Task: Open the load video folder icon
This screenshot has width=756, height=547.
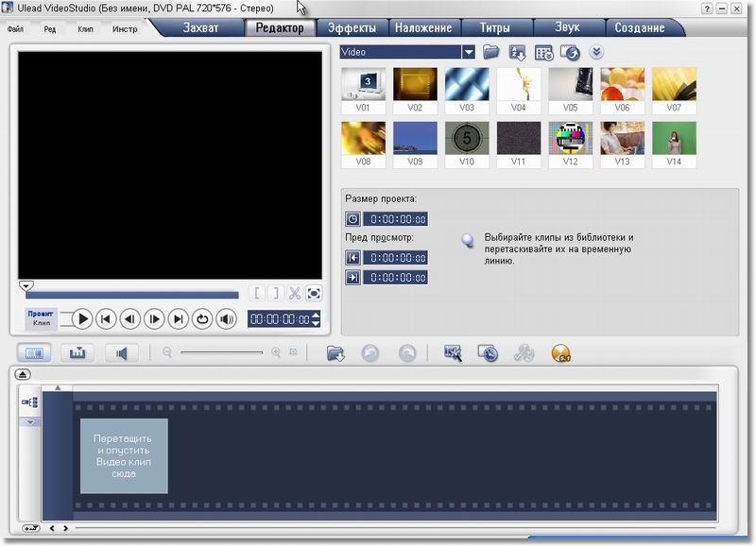Action: 491,52
